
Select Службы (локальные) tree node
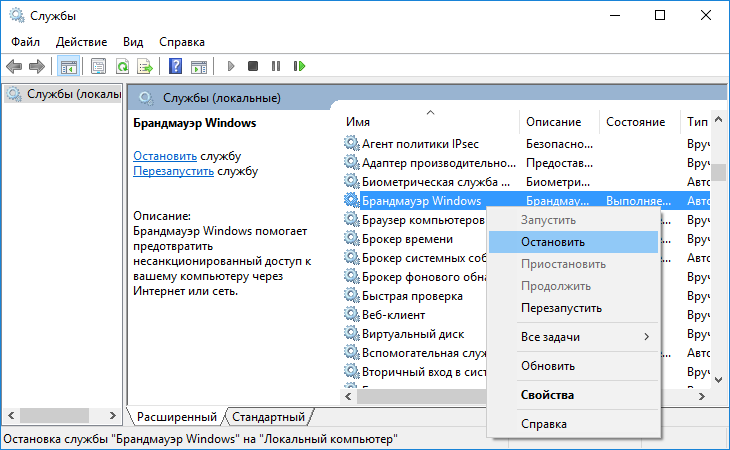64,94
